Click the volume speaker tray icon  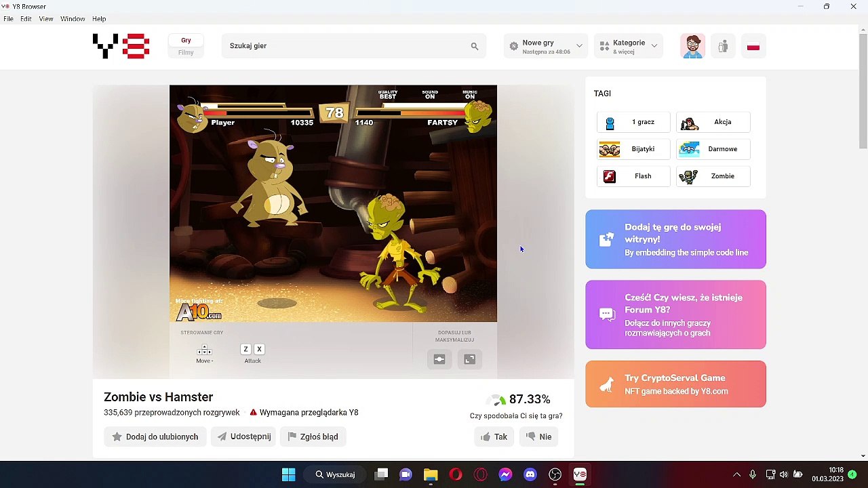[784, 474]
